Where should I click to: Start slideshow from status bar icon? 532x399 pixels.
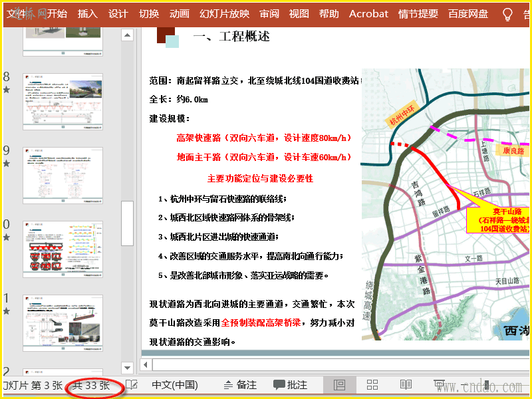point(439,385)
